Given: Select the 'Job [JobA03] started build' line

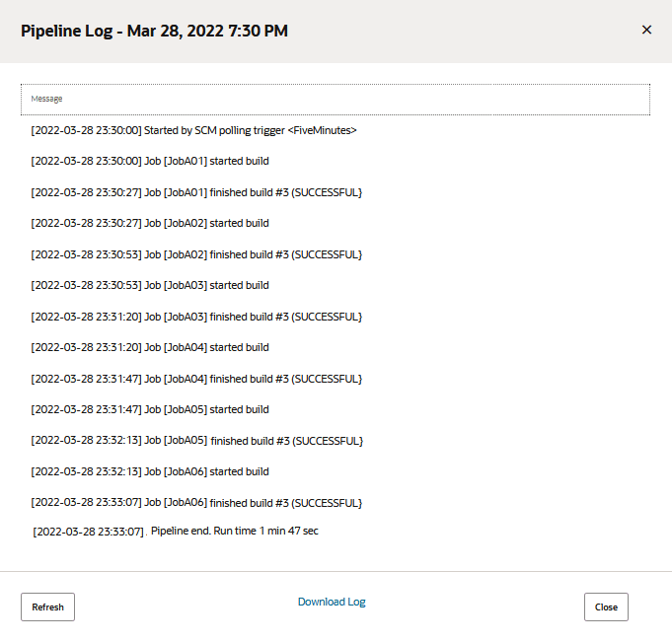Looking at the screenshot, I should pos(150,285).
